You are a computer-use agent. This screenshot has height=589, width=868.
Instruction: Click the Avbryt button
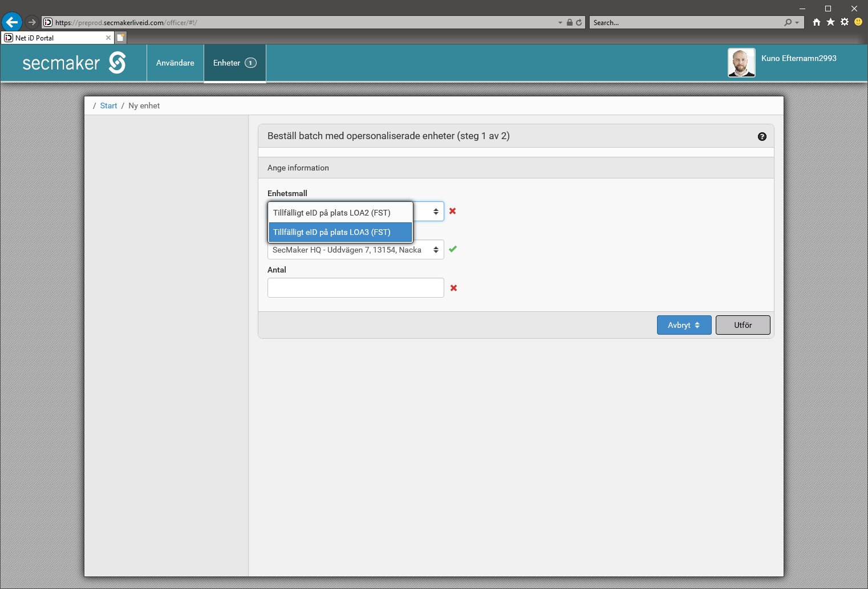[684, 325]
